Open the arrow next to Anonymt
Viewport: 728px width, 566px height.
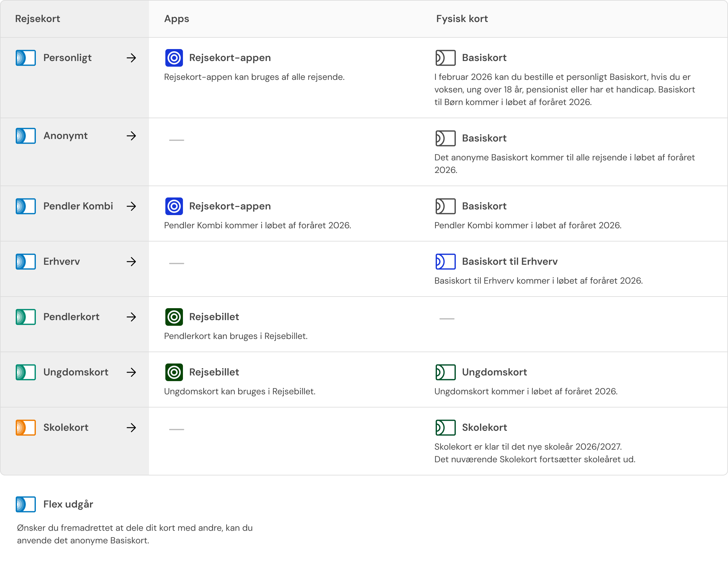click(131, 136)
